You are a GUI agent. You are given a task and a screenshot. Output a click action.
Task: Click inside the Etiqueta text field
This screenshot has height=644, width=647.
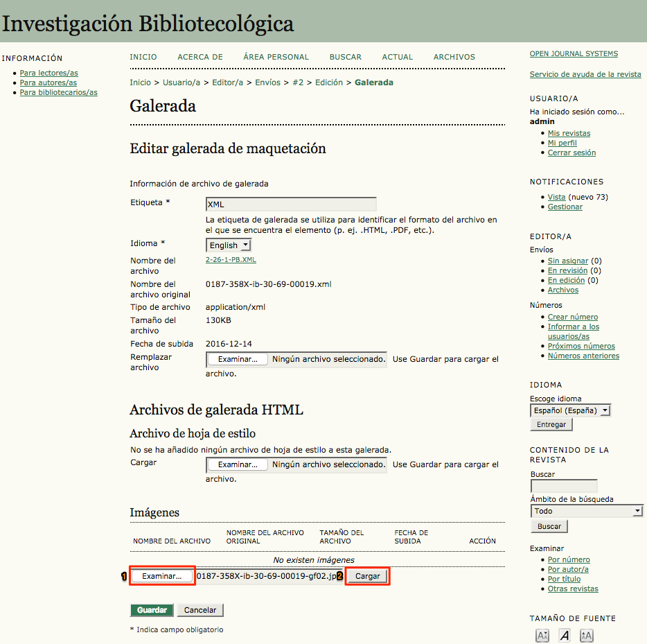coord(291,204)
